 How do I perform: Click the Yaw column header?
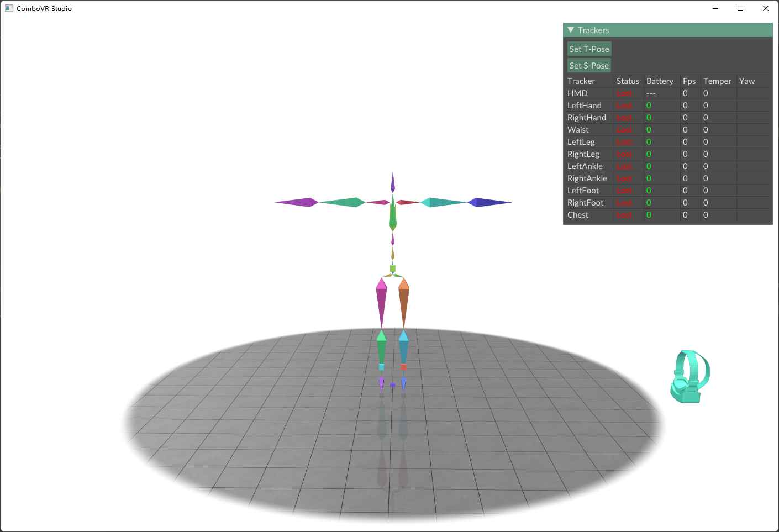click(747, 81)
